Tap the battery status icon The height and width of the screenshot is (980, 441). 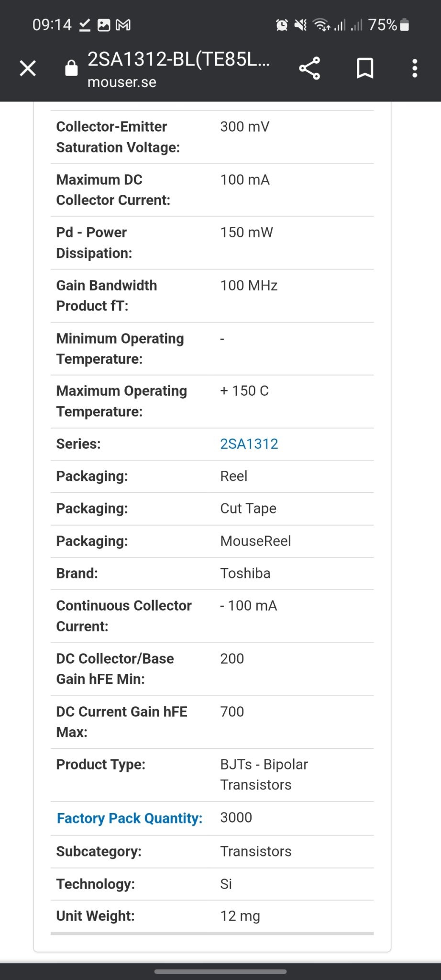click(404, 25)
